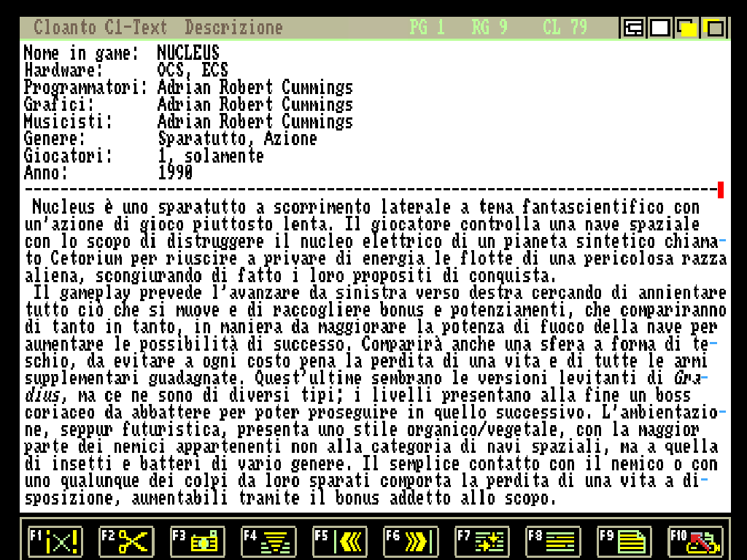Click the red cursor at the dashed line end

click(721, 190)
